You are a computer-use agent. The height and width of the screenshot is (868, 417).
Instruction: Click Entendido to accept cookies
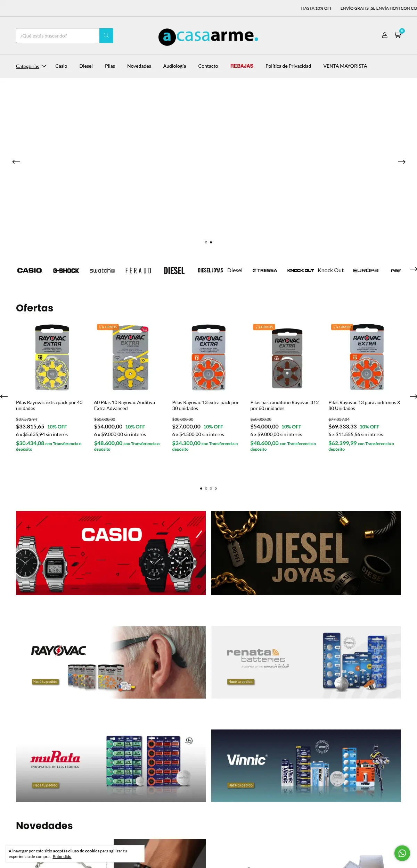pos(62,857)
